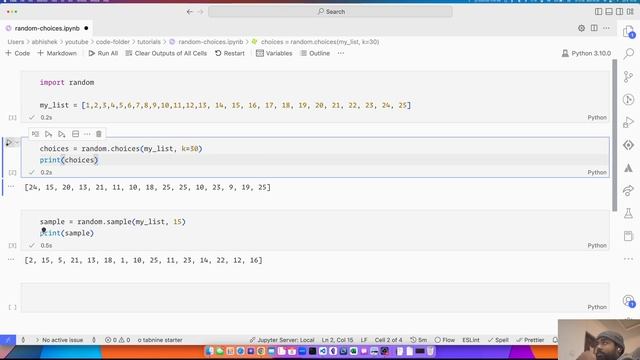Viewport: 640px width, 360px height.
Task: Split the cell using the cell toolbar icon
Action: click(x=76, y=134)
